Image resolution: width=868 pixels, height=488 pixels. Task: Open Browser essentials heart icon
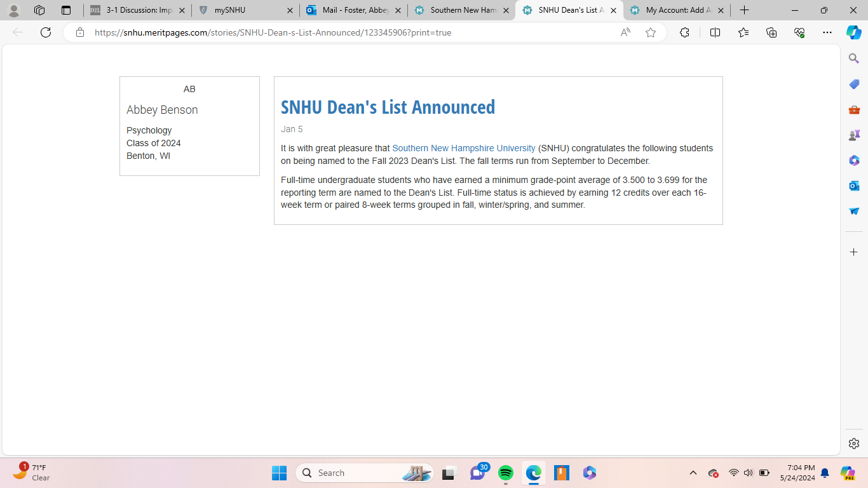coord(799,32)
